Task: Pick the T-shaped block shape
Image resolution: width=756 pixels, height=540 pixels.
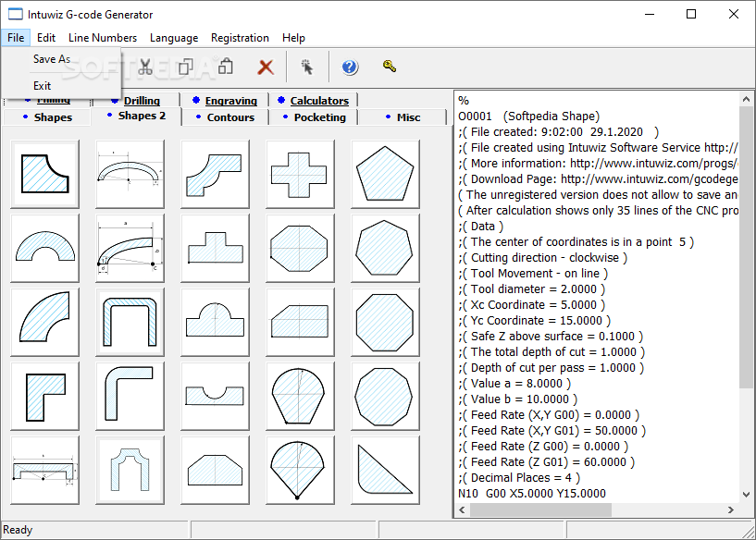Action: [x=215, y=248]
